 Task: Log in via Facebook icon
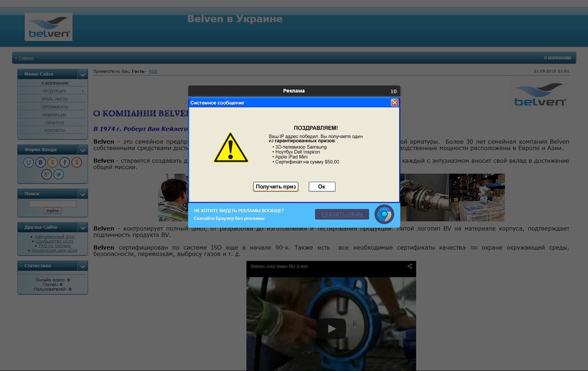pyautogui.click(x=65, y=162)
